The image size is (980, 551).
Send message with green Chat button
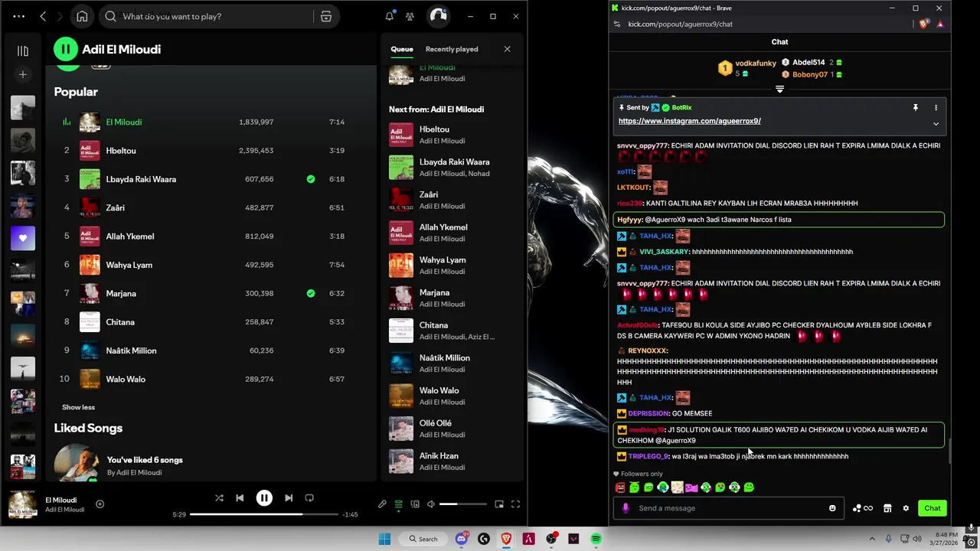[932, 508]
